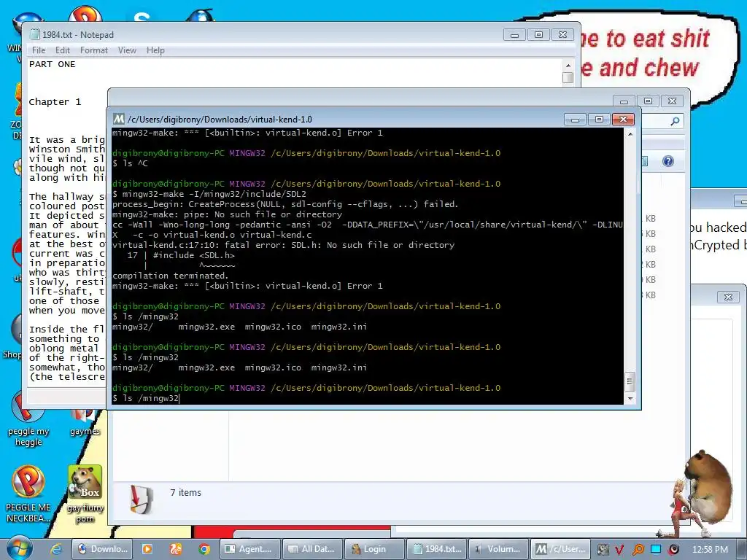The height and width of the screenshot is (560, 747).
Task: Click the Explorer details pane folder icon
Action: click(142, 499)
